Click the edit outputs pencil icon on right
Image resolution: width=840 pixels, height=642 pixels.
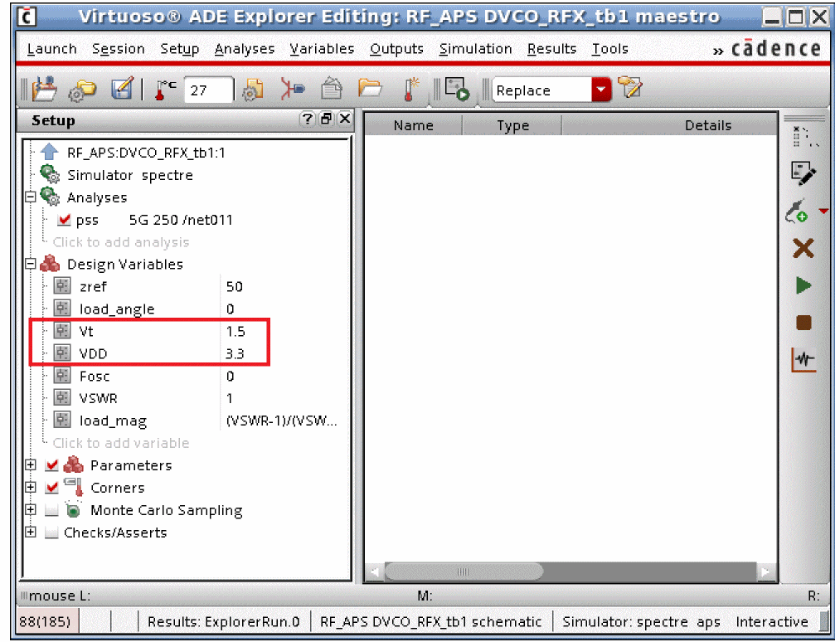[x=803, y=173]
